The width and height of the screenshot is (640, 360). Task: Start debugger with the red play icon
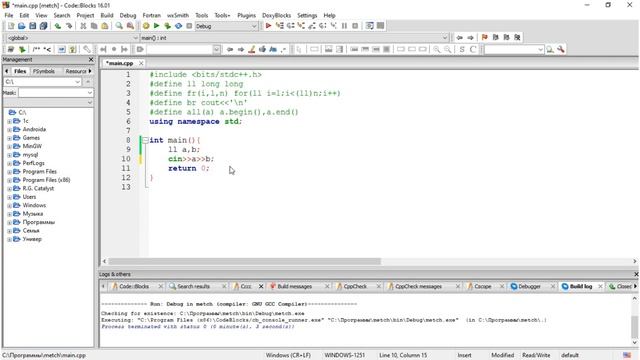point(268,26)
